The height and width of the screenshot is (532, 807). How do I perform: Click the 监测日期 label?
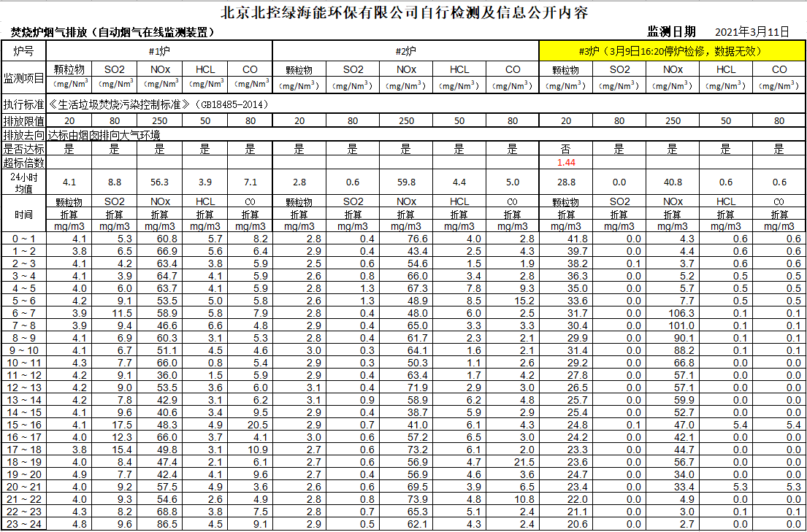(671, 32)
